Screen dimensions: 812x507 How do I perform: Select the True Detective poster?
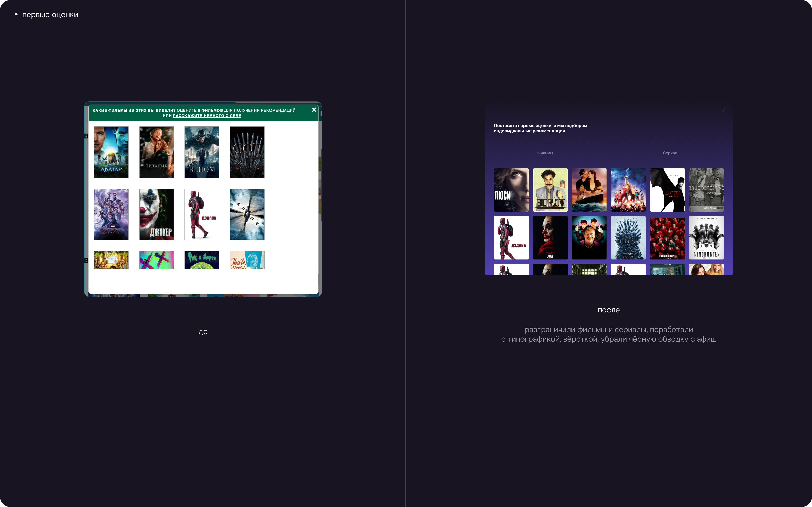(x=706, y=190)
